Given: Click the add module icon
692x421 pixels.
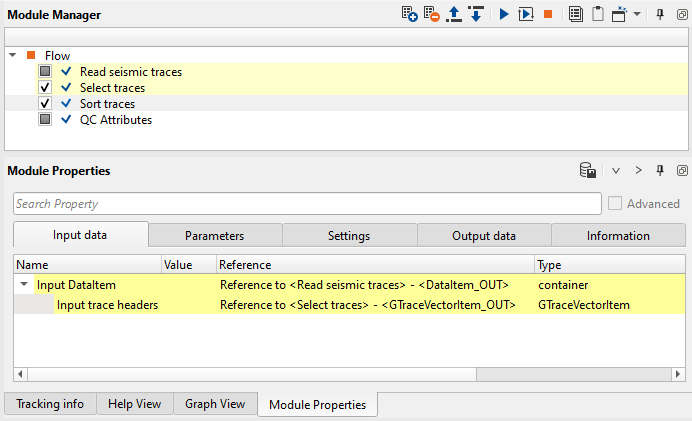Looking at the screenshot, I should click(409, 15).
